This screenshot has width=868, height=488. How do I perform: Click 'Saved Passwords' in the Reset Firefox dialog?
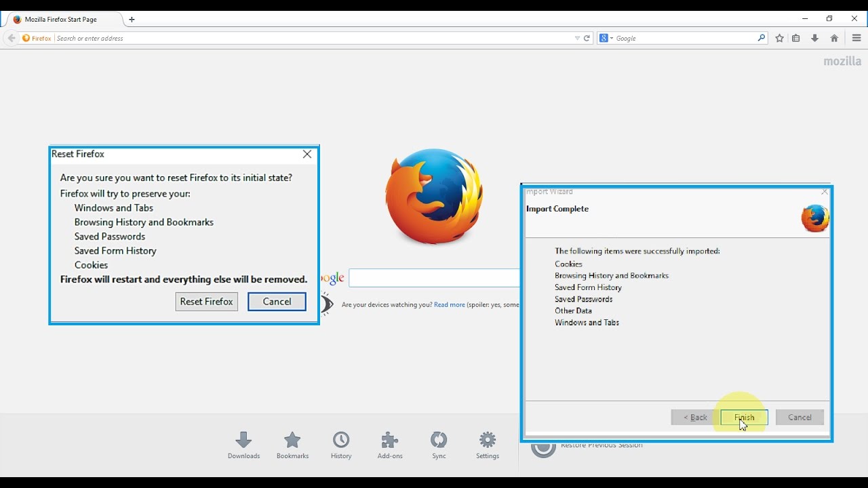[x=110, y=237]
